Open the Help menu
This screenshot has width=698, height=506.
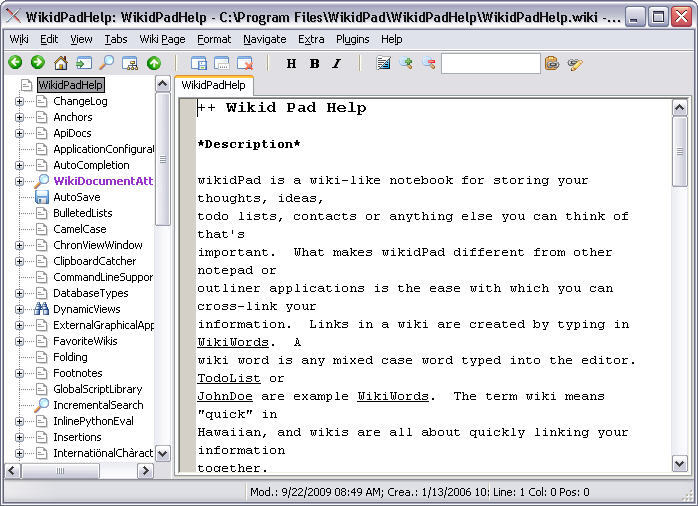click(392, 39)
